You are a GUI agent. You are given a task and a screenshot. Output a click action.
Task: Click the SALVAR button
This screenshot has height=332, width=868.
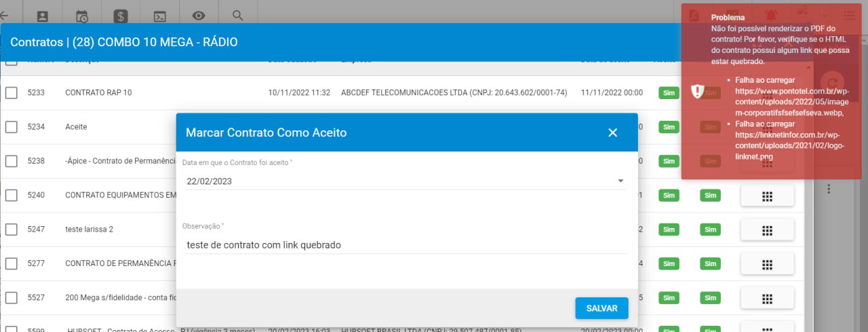601,308
